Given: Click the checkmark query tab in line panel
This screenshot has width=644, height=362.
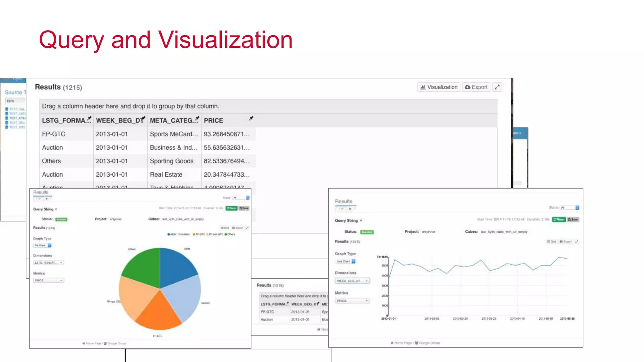Looking at the screenshot, I should point(341,209).
